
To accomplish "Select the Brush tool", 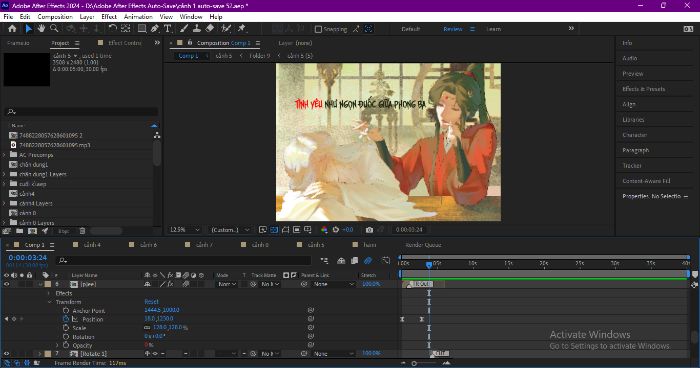I will coord(183,29).
